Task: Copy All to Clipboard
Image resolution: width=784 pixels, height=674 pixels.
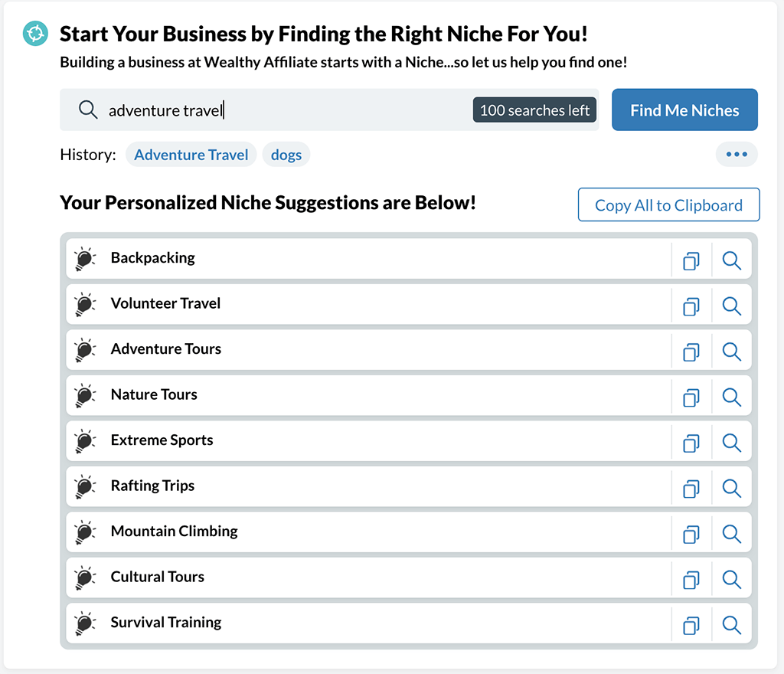Action: [x=668, y=205]
